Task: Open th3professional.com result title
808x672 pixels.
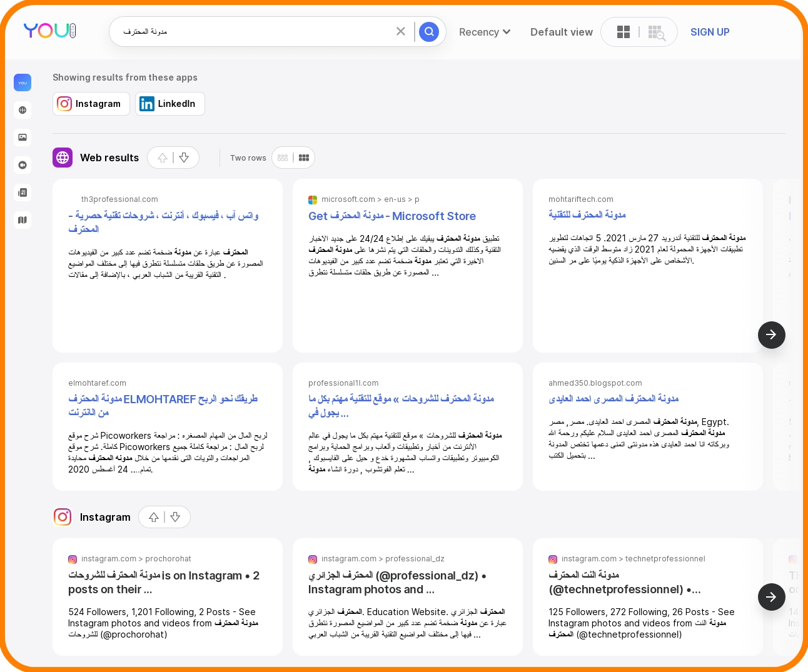Action: [x=163, y=222]
